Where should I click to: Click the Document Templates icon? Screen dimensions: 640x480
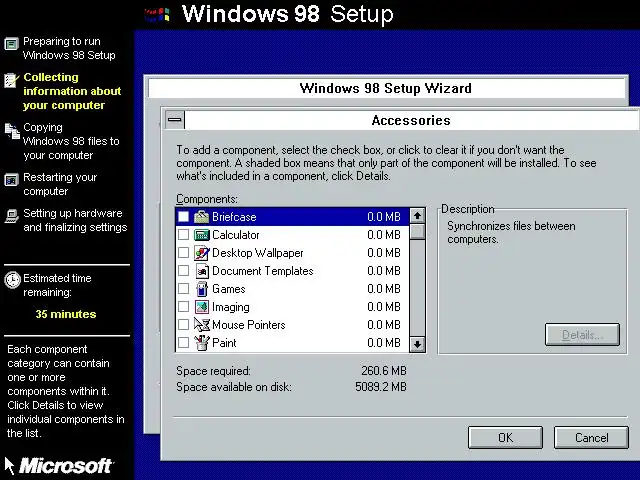(x=202, y=271)
